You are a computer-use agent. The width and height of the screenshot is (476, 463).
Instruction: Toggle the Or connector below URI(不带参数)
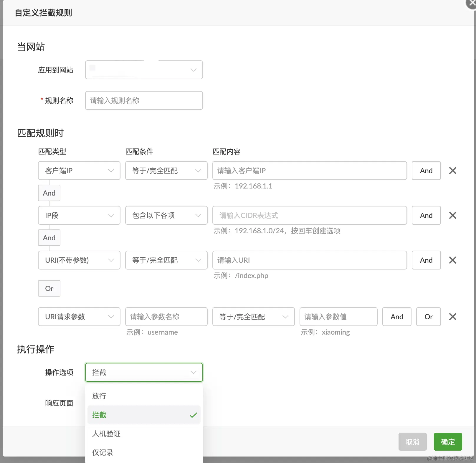click(x=49, y=288)
